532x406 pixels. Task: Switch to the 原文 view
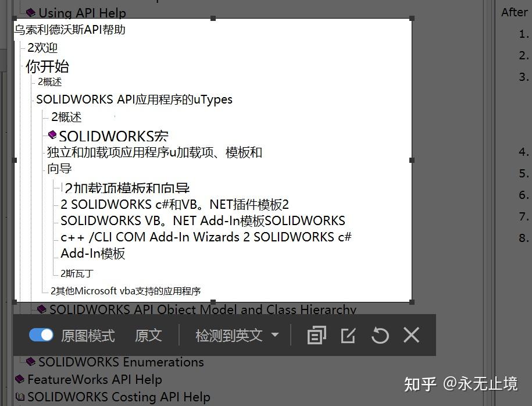[148, 336]
